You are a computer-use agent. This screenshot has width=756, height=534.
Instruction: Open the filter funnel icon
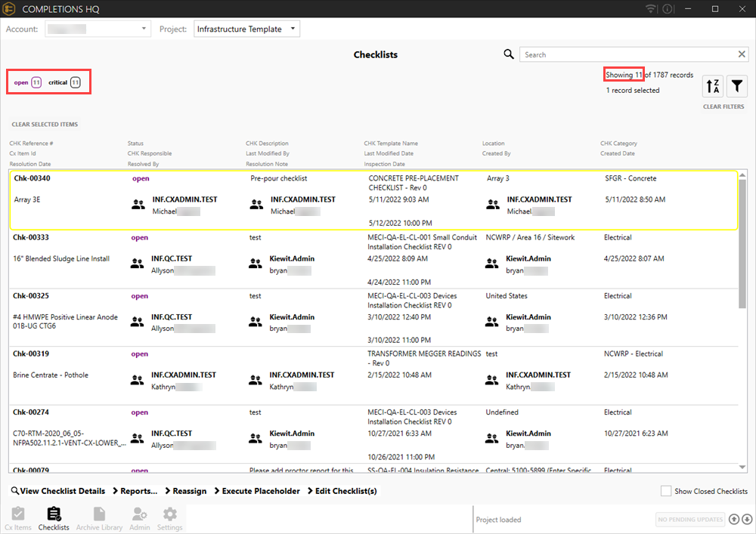(x=736, y=87)
